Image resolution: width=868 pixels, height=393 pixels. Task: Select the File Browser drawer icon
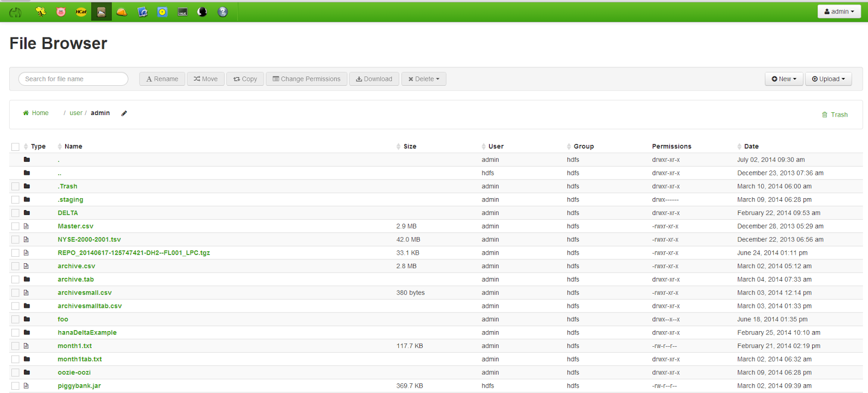101,11
